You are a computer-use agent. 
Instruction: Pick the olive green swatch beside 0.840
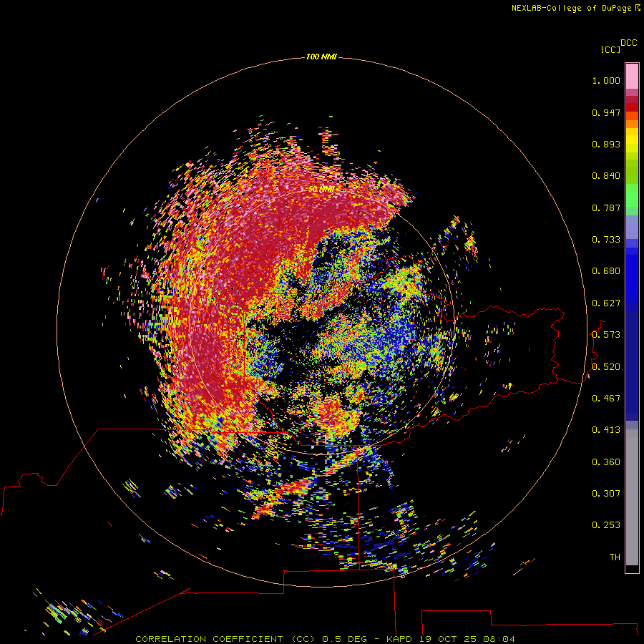click(632, 172)
